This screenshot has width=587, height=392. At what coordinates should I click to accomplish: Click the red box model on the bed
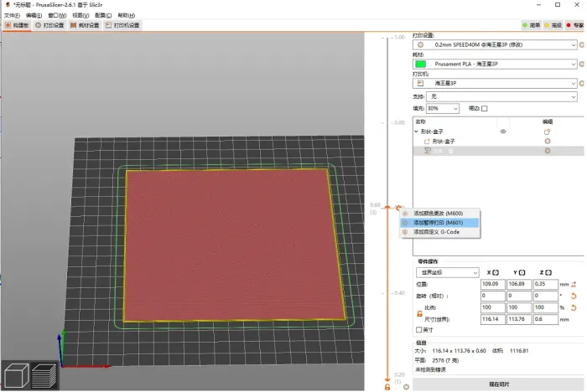click(x=232, y=245)
